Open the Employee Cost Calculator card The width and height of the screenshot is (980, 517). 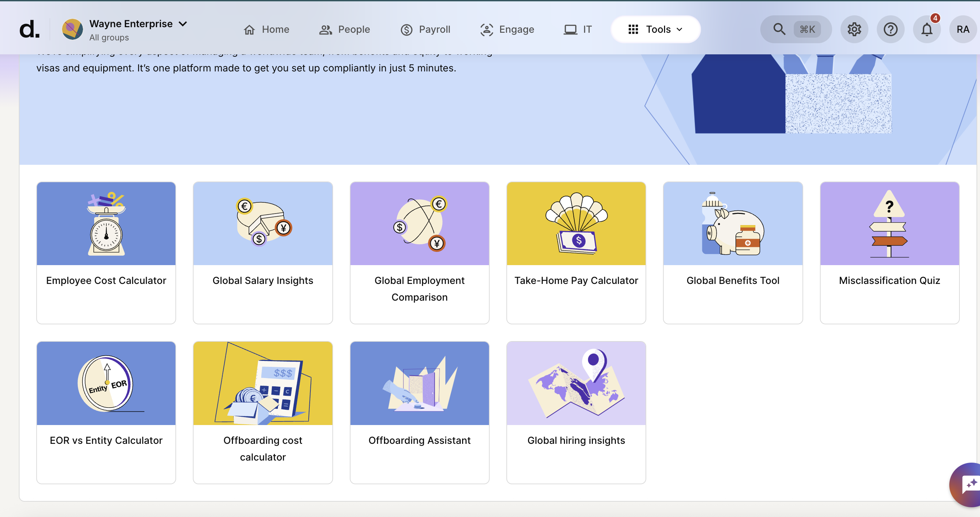[x=106, y=253]
